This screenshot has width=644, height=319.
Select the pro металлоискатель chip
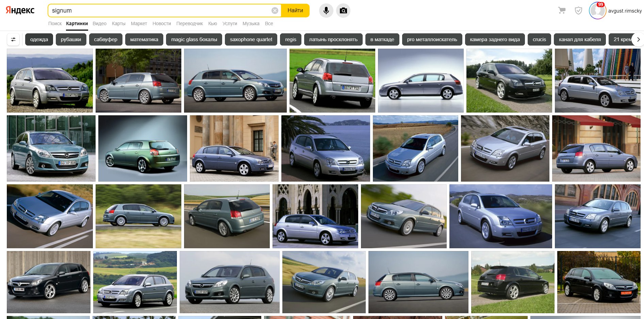(x=432, y=39)
